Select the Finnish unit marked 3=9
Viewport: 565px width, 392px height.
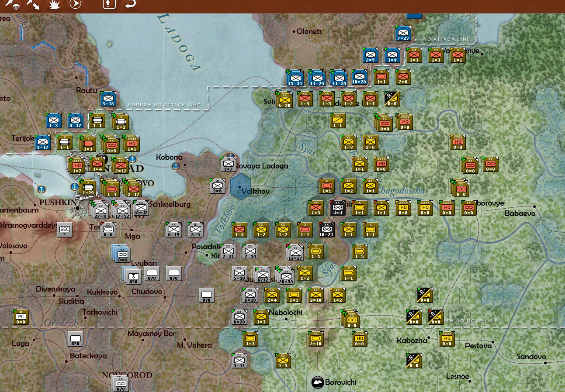point(392,55)
